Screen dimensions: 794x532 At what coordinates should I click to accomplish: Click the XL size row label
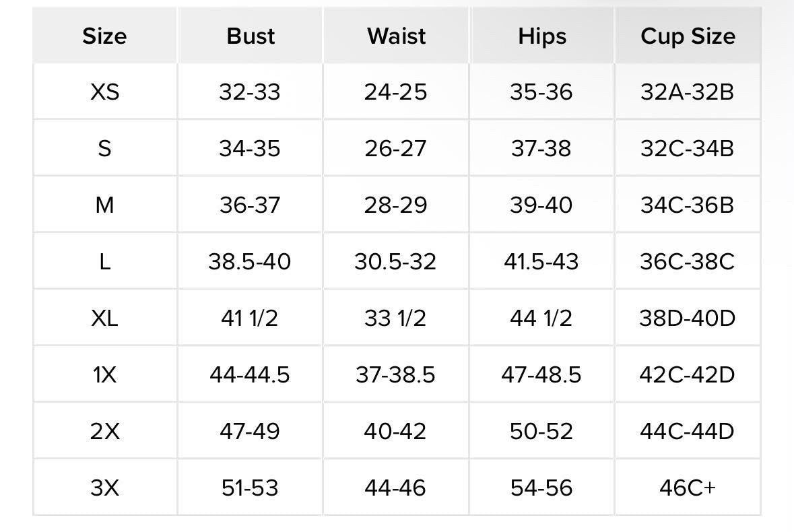104,319
